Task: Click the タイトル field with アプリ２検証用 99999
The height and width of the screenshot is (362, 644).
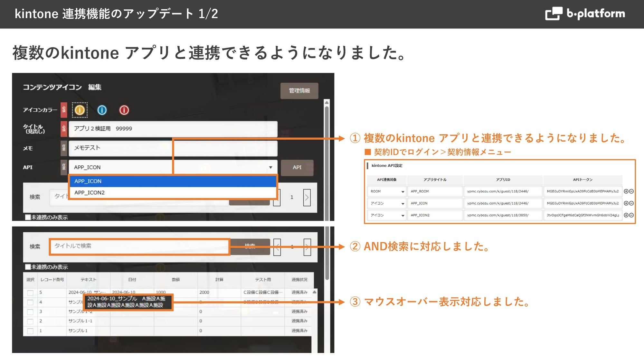Action: tap(173, 129)
